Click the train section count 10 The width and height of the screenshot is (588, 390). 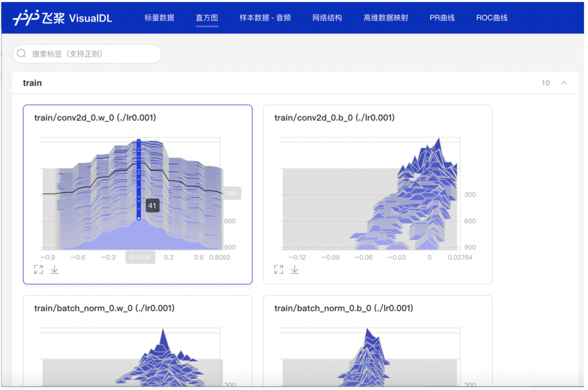546,83
